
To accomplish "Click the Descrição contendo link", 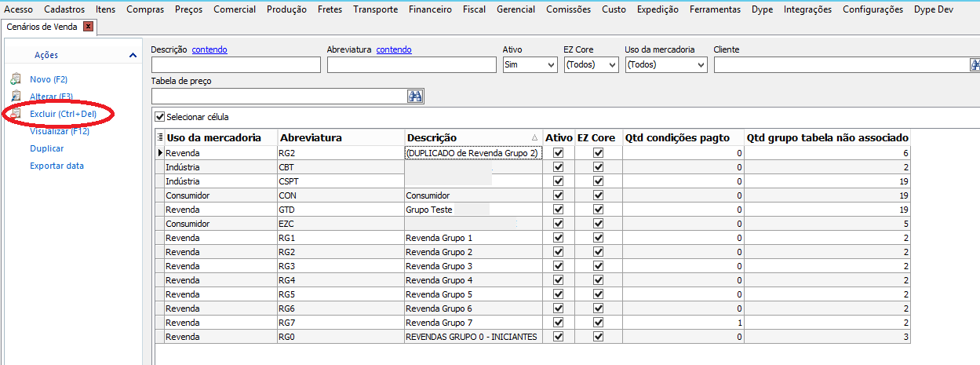I will click(209, 49).
